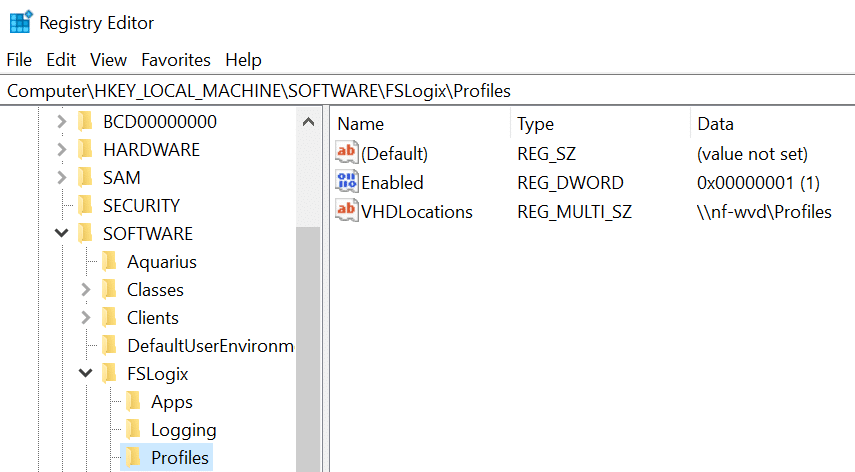Click the BCD00000000 folder icon

point(85,122)
